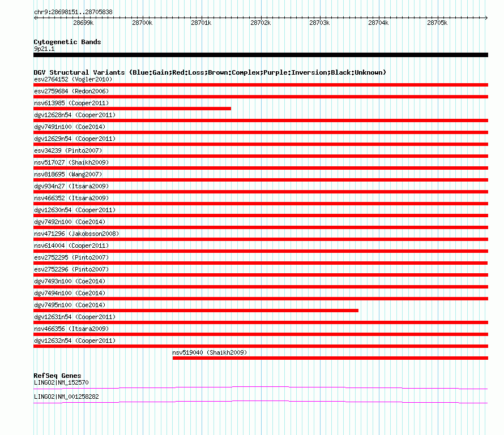Click esv2752295 (Pinto2007) label
Image resolution: width=504 pixels, height=435 pixels.
click(71, 257)
